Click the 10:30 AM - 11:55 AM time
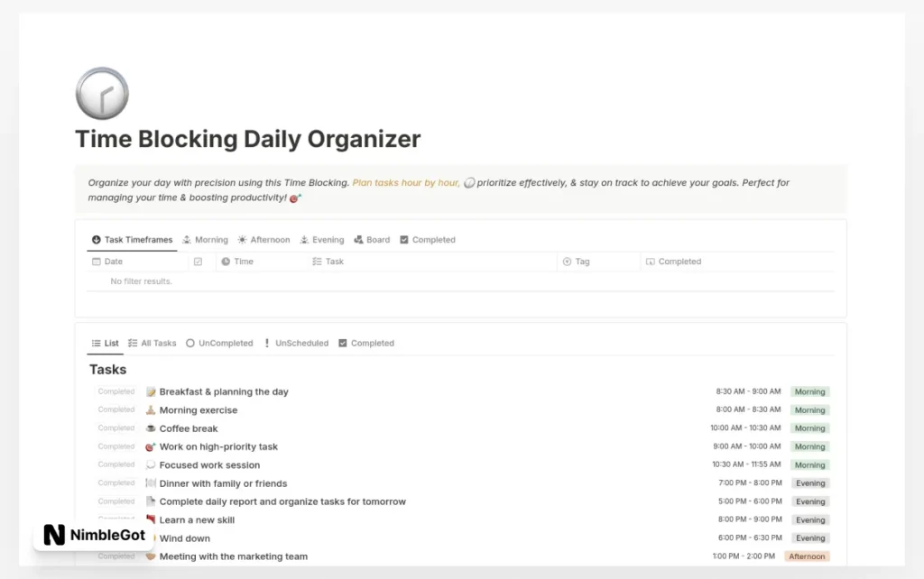 (746, 464)
